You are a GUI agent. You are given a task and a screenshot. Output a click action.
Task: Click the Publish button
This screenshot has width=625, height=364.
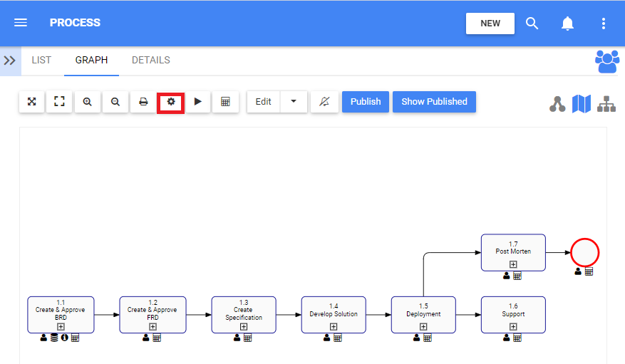366,102
